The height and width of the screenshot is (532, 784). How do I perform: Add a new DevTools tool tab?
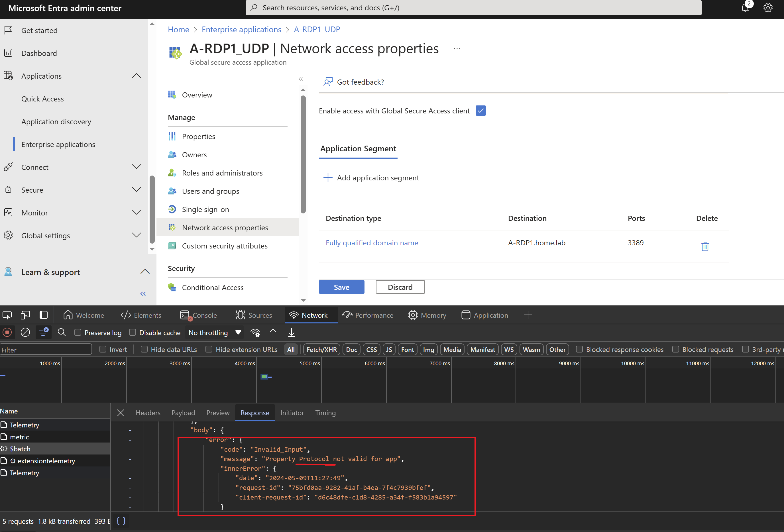528,315
